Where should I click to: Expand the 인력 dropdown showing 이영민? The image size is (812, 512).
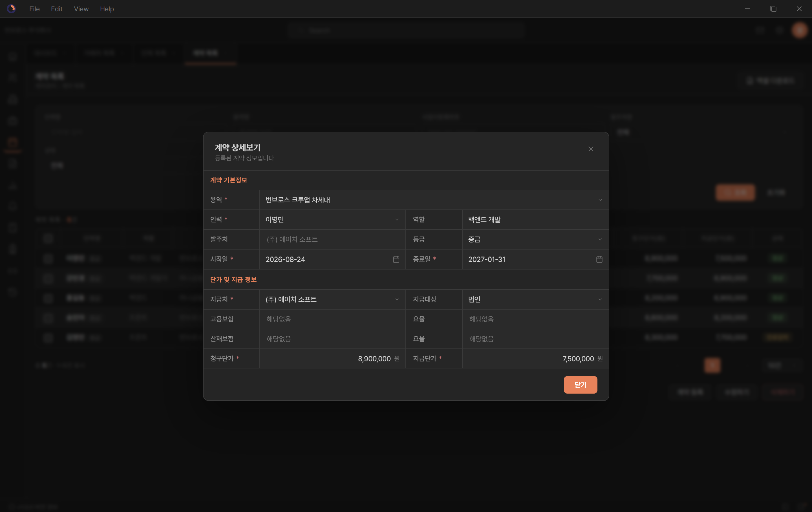pos(332,220)
